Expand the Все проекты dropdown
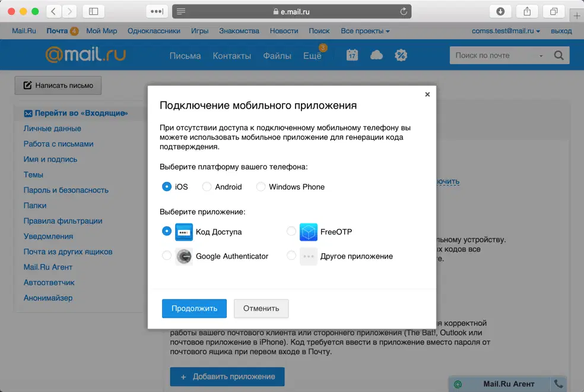Image resolution: width=584 pixels, height=392 pixels. point(365,31)
